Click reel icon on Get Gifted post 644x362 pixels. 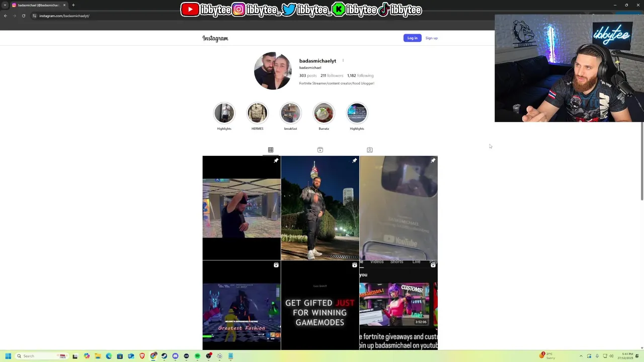click(355, 265)
